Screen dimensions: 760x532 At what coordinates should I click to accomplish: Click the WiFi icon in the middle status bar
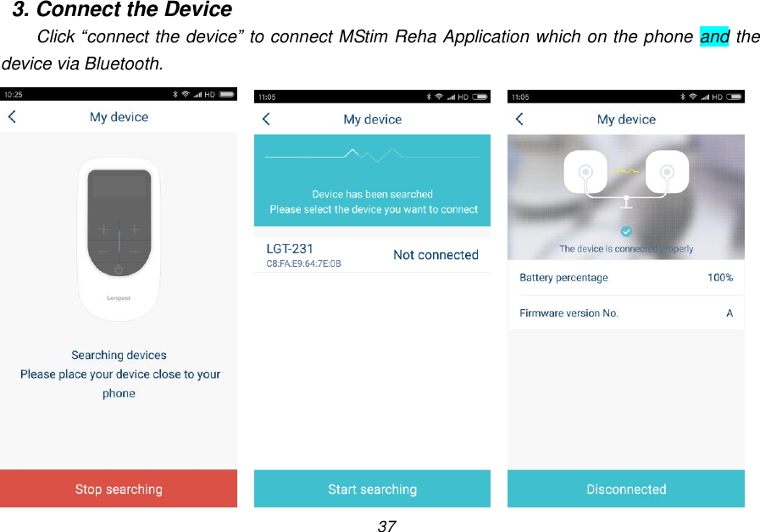(439, 96)
